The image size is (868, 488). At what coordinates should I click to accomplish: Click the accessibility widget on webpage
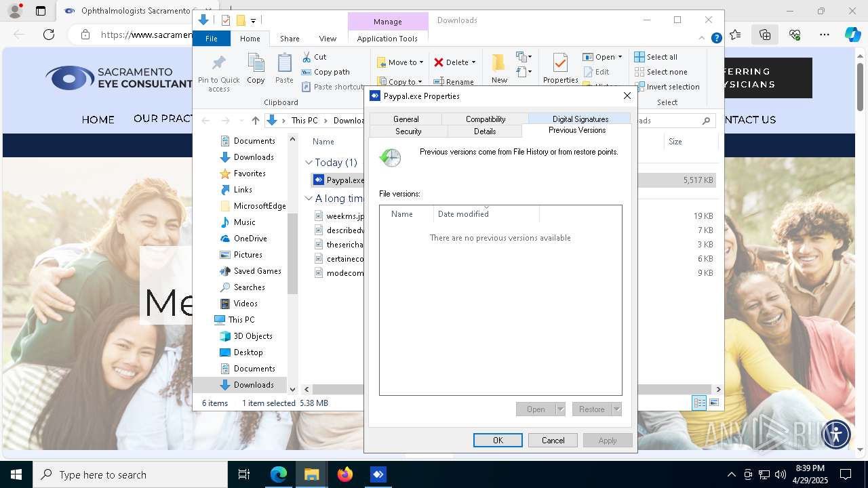coord(835,434)
